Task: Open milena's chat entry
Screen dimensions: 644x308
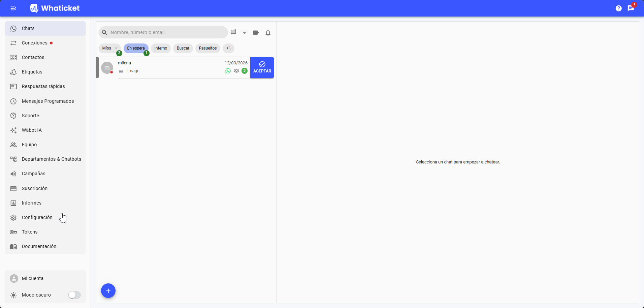Action: [x=173, y=68]
